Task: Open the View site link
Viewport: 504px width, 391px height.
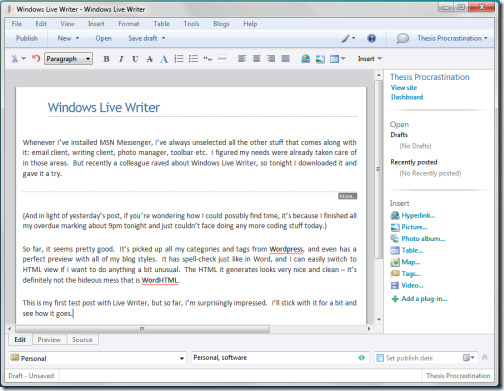Action: 404,88
